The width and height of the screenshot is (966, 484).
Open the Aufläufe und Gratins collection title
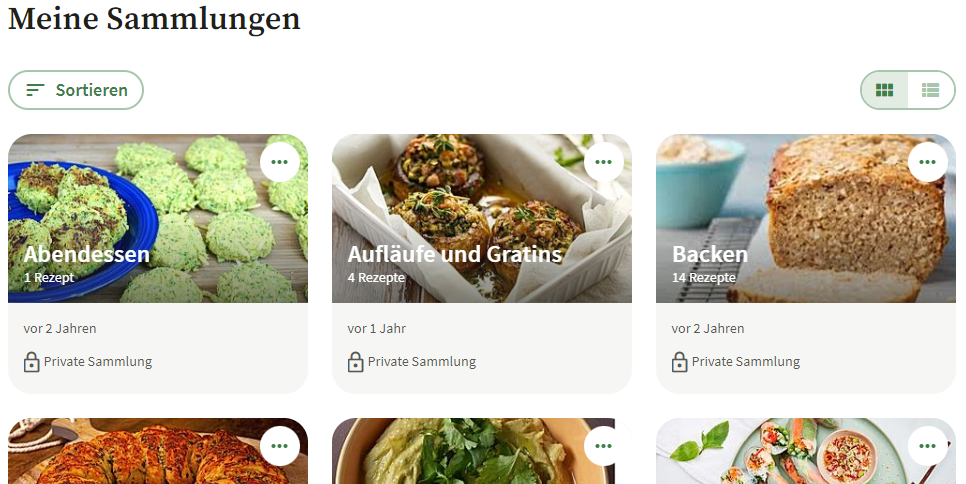pos(455,254)
